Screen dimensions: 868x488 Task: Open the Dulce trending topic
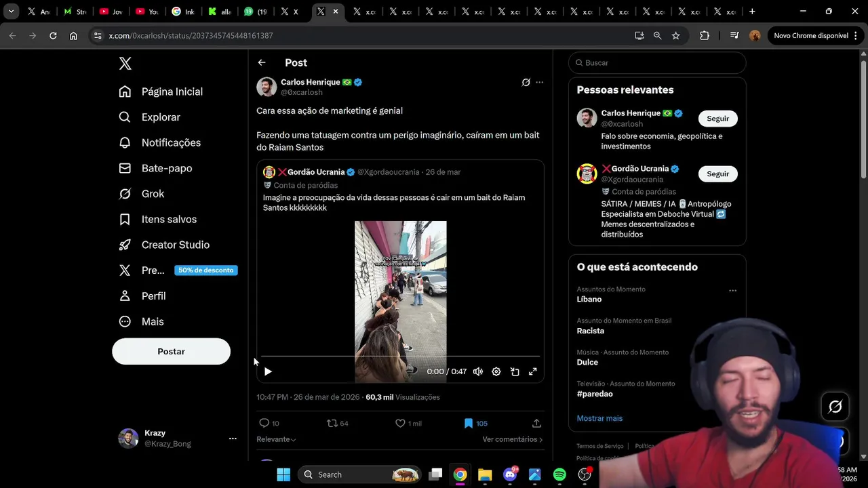point(587,362)
